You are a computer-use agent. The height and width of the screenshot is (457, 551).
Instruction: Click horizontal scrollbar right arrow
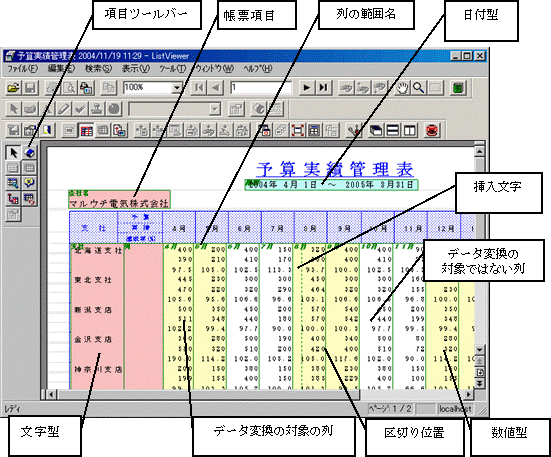[x=469, y=394]
